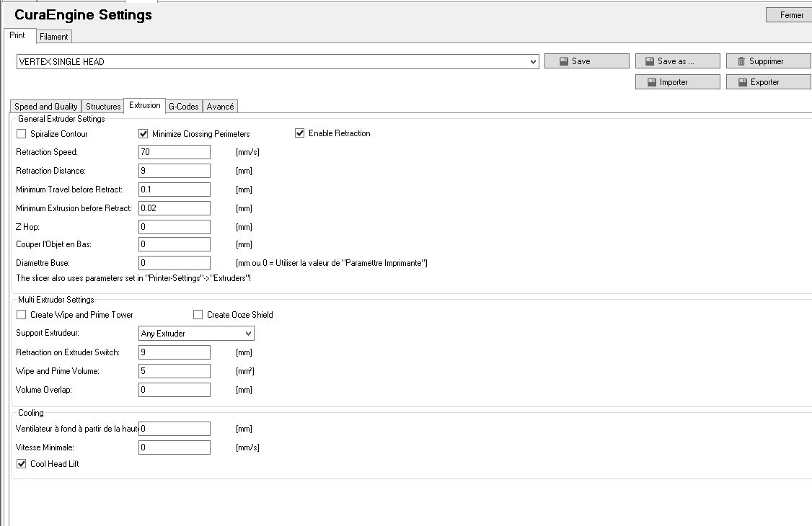Enable the Spiralize Contour checkbox

(x=21, y=134)
